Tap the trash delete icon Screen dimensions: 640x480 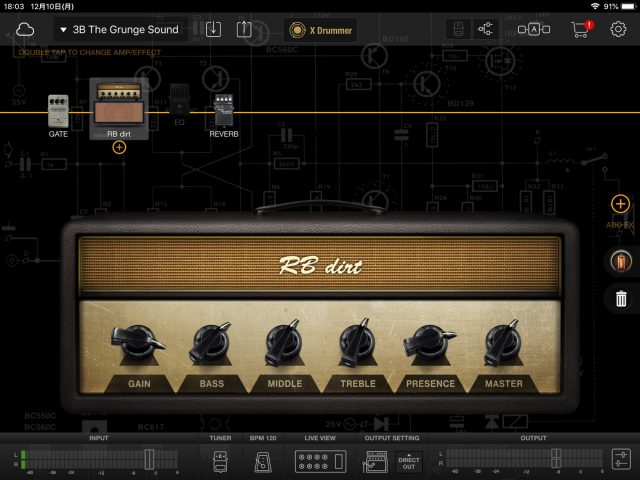[x=620, y=298]
